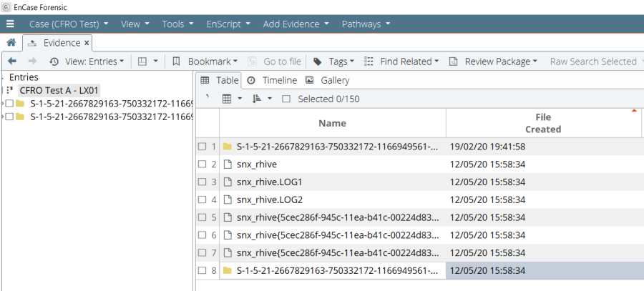The width and height of the screenshot is (644, 291).
Task: Click the Go to file button
Action: (275, 61)
